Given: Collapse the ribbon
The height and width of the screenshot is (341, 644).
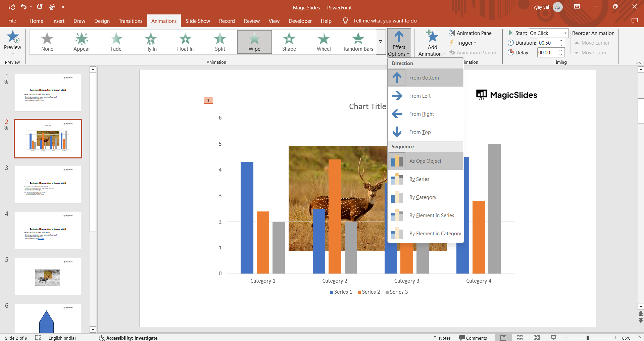Looking at the screenshot, I should click(x=638, y=62).
